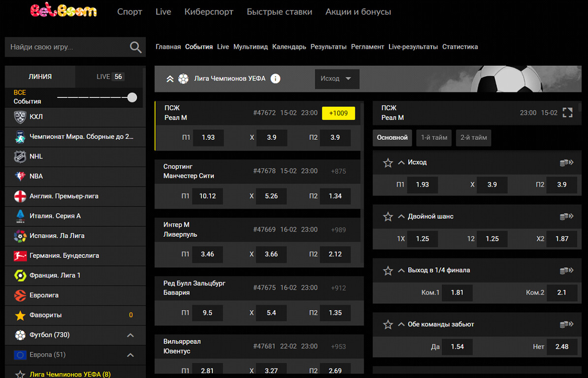588x378 pixels.
Task: Click the search magnifier icon
Action: (x=135, y=47)
